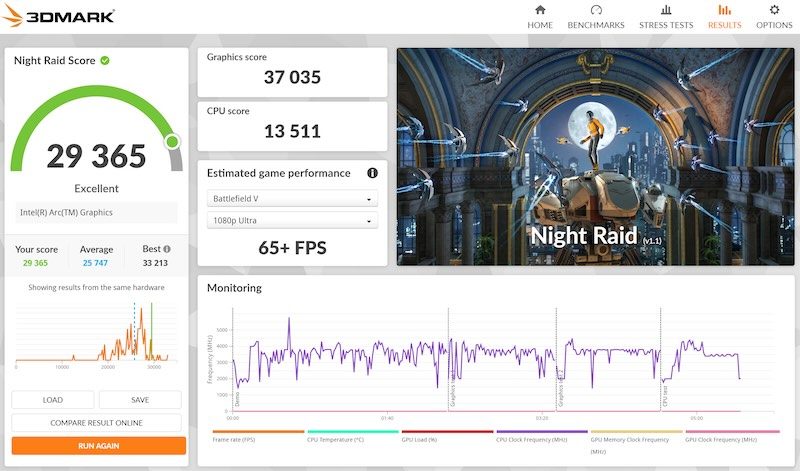Click the Demo marker in monitoring chart

237,400
